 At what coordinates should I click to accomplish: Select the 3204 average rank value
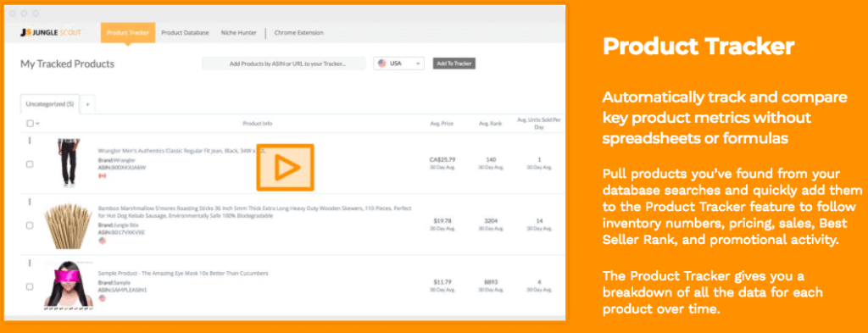point(491,220)
